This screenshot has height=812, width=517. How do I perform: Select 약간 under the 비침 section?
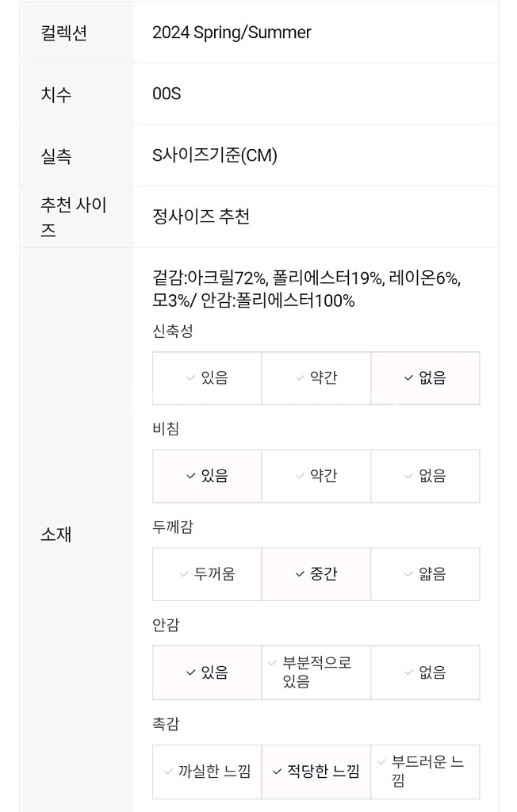[x=316, y=476]
